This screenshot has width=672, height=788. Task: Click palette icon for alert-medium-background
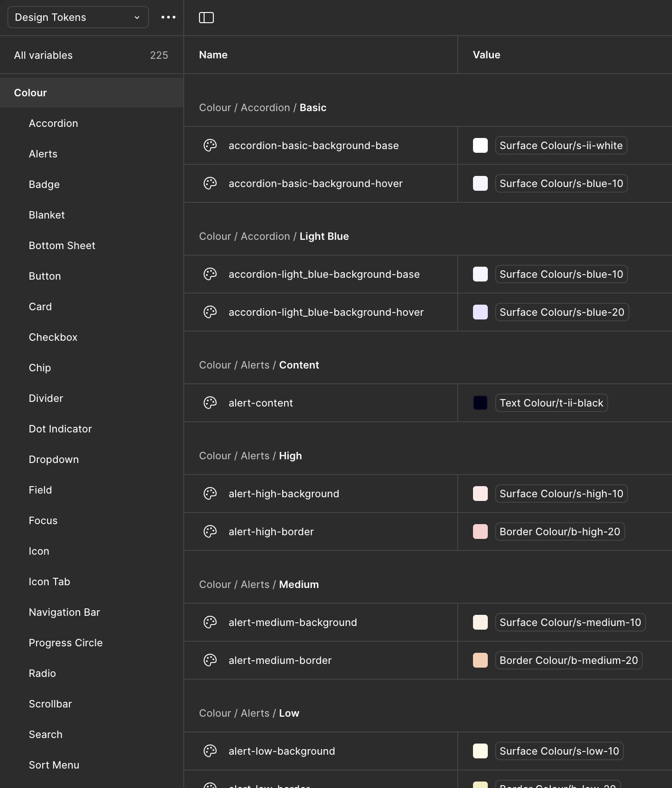point(210,622)
